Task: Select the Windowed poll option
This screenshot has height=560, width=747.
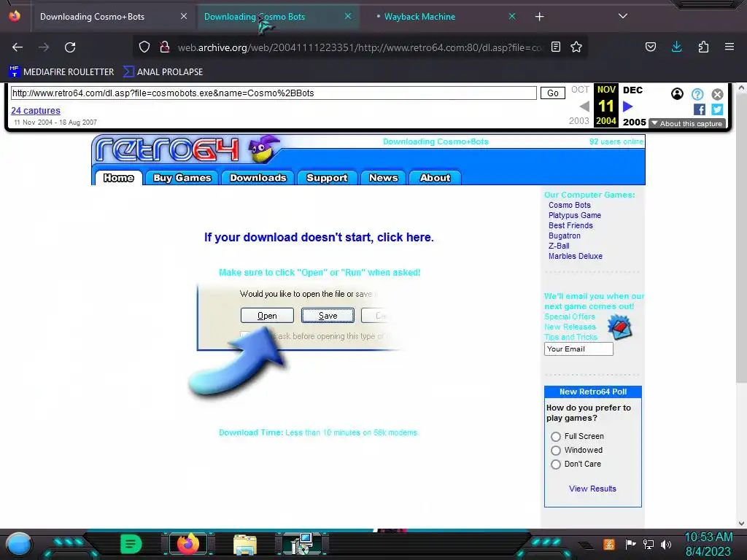Action: point(555,450)
